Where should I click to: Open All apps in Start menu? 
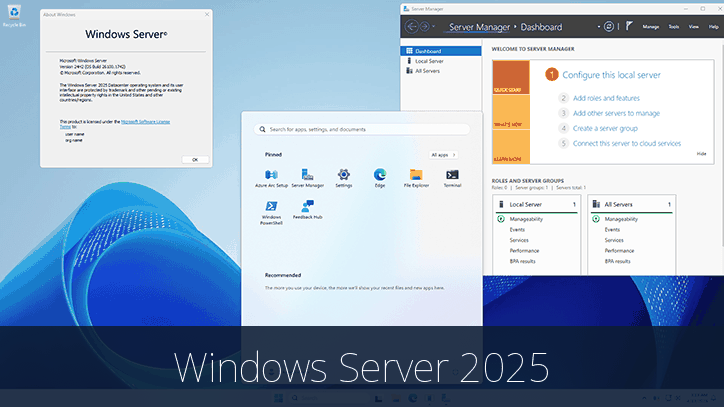[443, 155]
